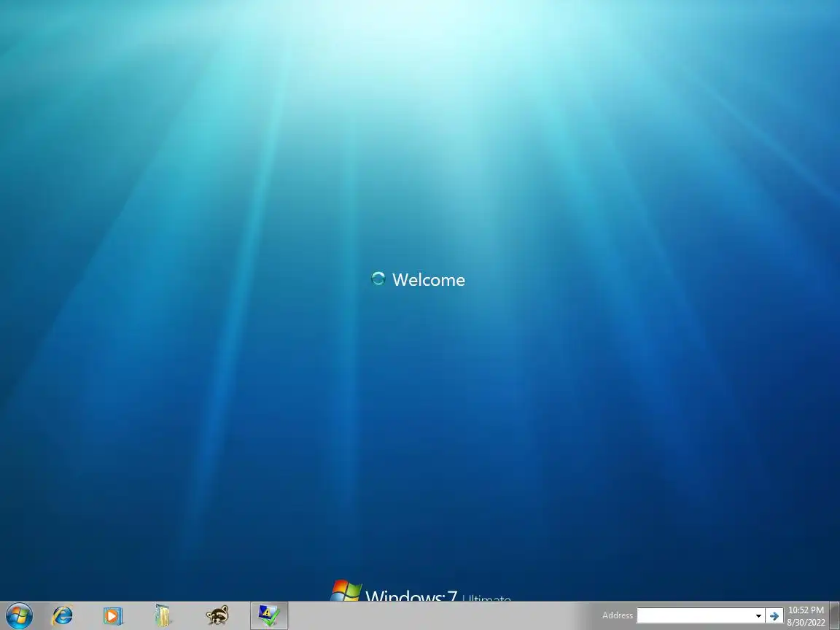Open Windows Media Player from the taskbar
Screen dimensions: 840x630
click(x=112, y=615)
